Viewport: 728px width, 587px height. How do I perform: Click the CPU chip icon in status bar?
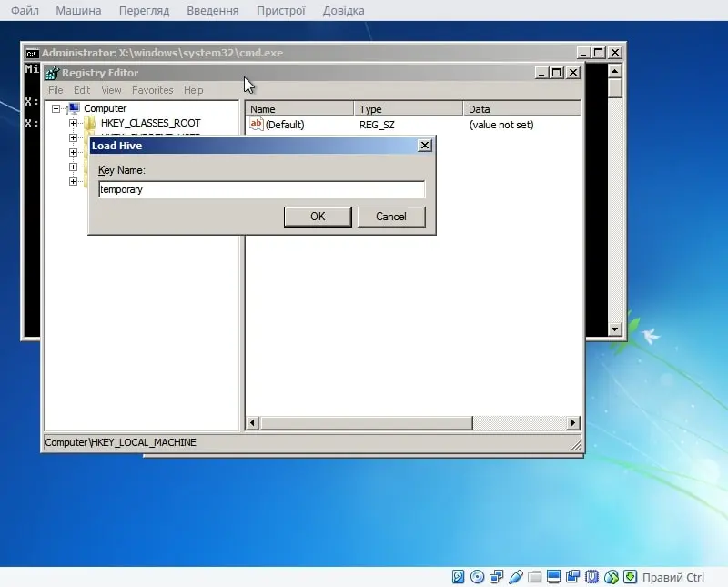click(592, 577)
